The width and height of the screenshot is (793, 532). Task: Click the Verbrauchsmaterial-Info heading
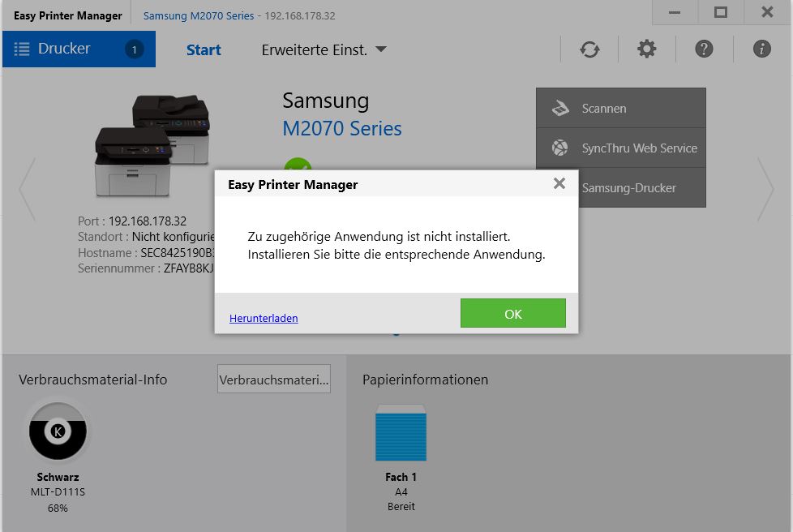pyautogui.click(x=92, y=380)
